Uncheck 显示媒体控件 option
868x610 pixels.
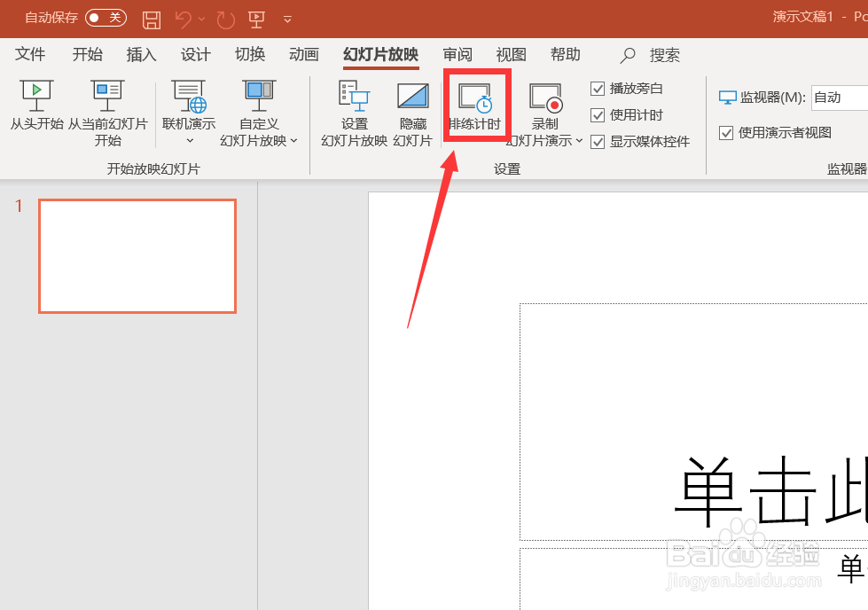tap(598, 141)
